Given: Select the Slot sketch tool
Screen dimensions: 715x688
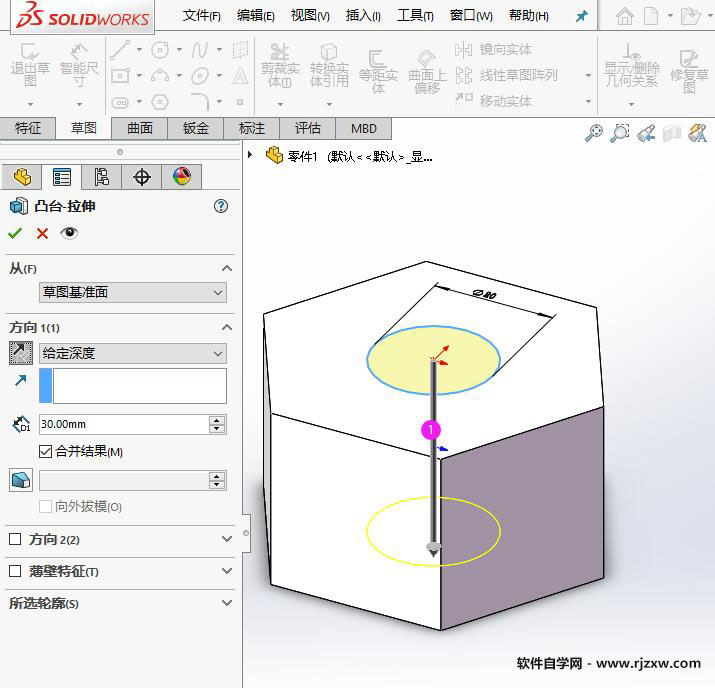Looking at the screenshot, I should coord(120,102).
